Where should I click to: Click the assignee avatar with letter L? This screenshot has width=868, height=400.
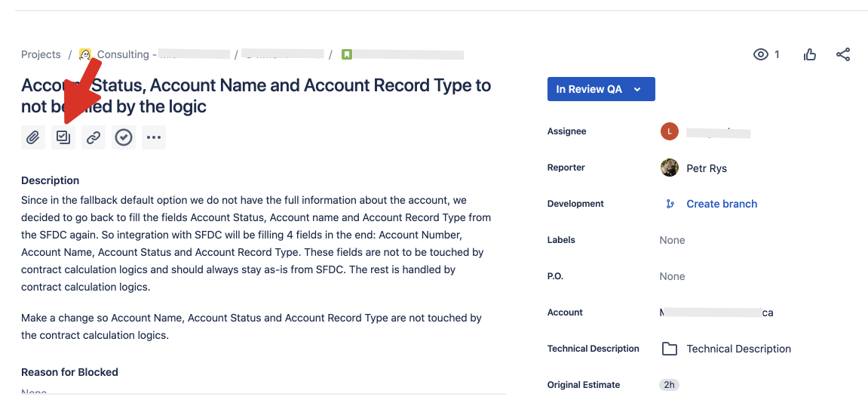669,132
